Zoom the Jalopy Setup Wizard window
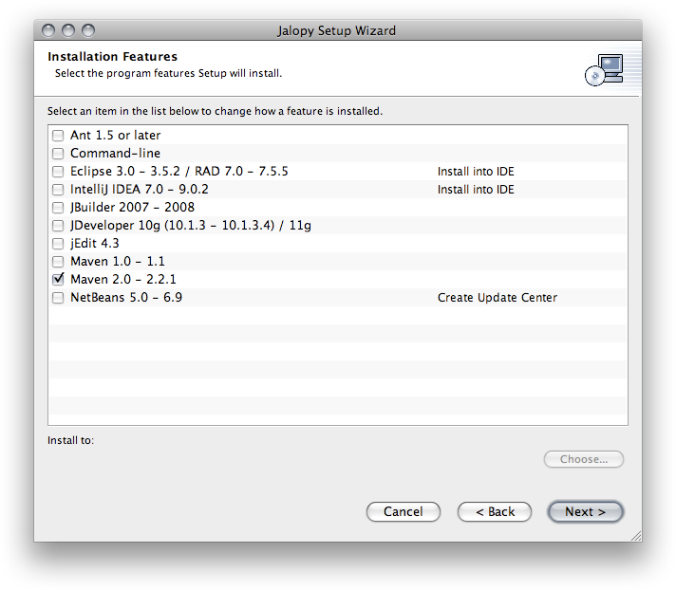The image size is (676, 590). (88, 31)
